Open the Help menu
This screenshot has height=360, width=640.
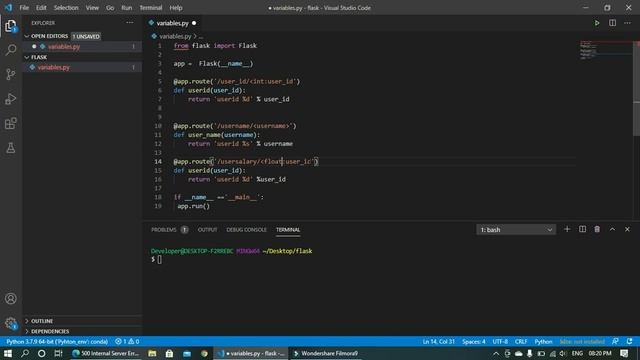[x=176, y=8]
